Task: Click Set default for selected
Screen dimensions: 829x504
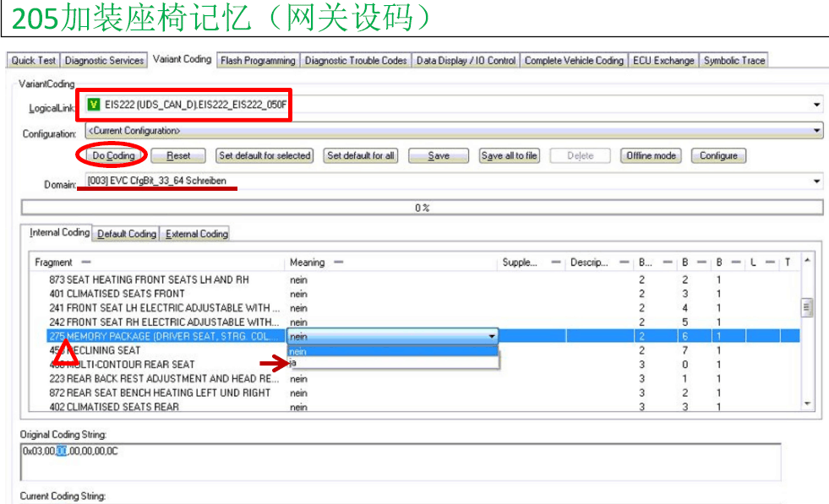Action: tap(265, 155)
